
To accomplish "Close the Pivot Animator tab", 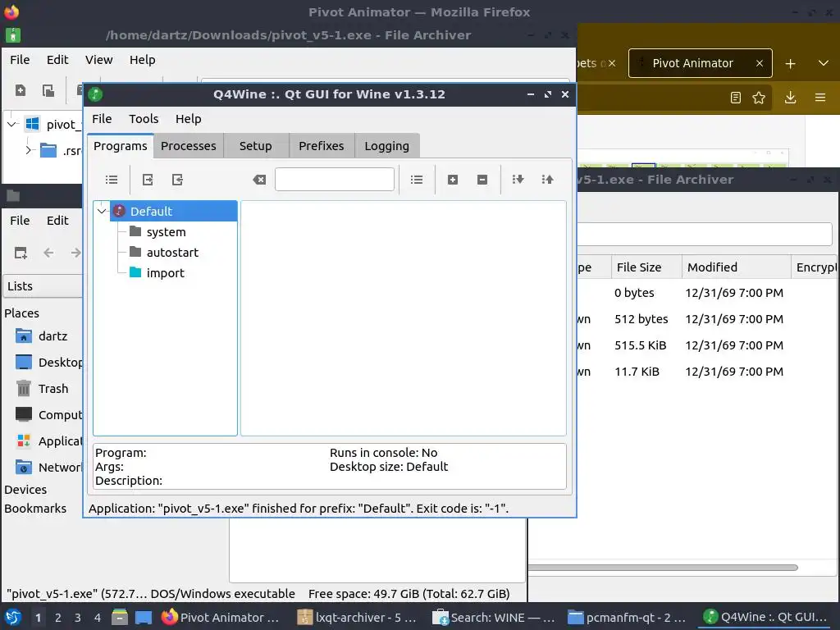I will click(x=759, y=63).
